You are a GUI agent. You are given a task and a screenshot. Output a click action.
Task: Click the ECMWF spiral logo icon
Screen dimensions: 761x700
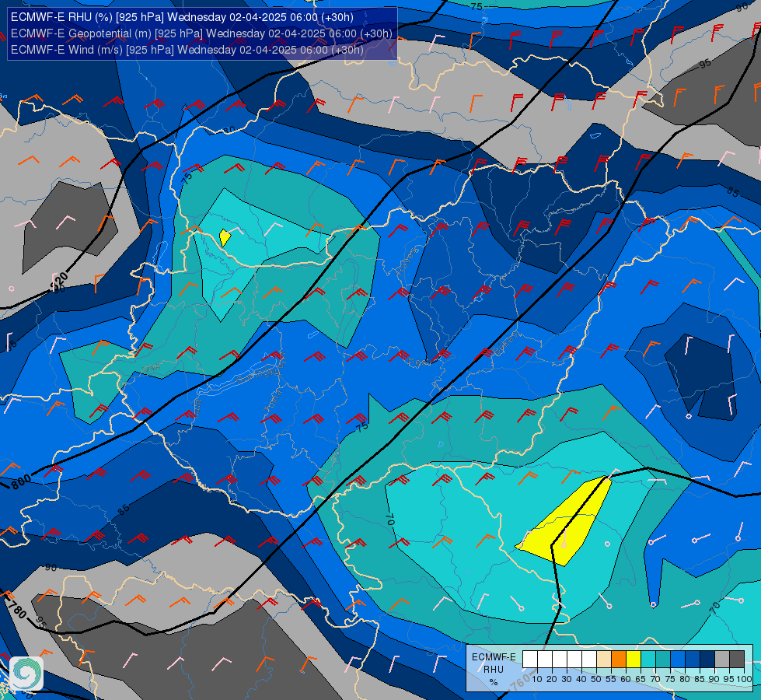tap(26, 674)
